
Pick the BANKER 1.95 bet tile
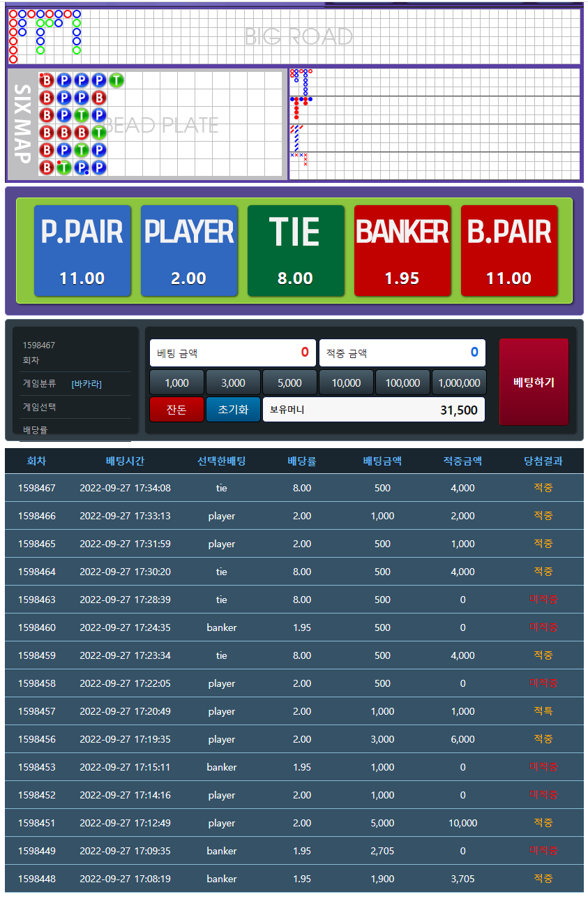(x=402, y=251)
